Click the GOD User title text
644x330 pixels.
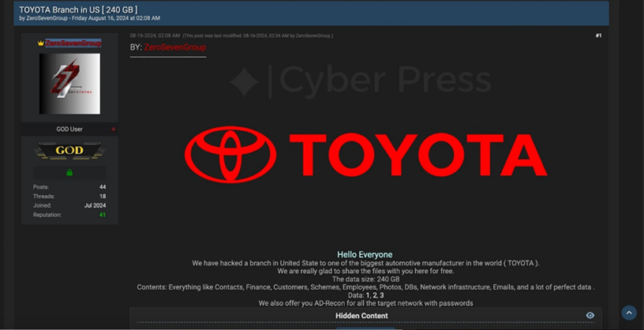pos(70,129)
